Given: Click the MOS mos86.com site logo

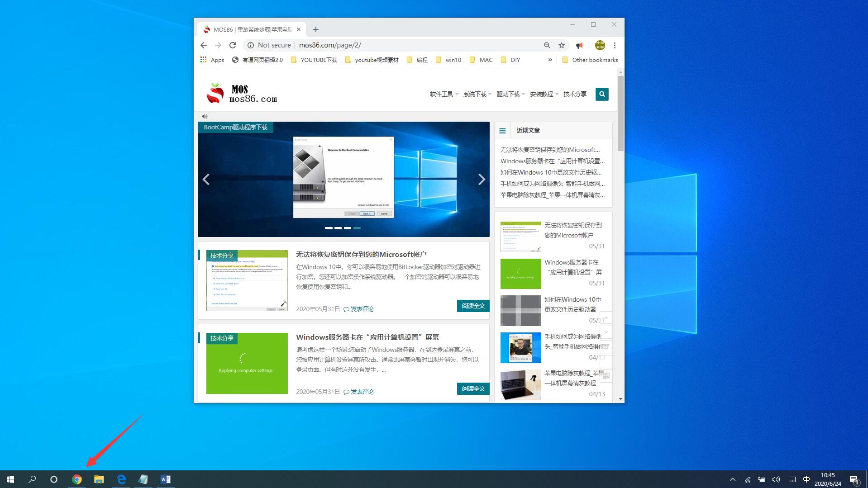Looking at the screenshot, I should pos(241,94).
